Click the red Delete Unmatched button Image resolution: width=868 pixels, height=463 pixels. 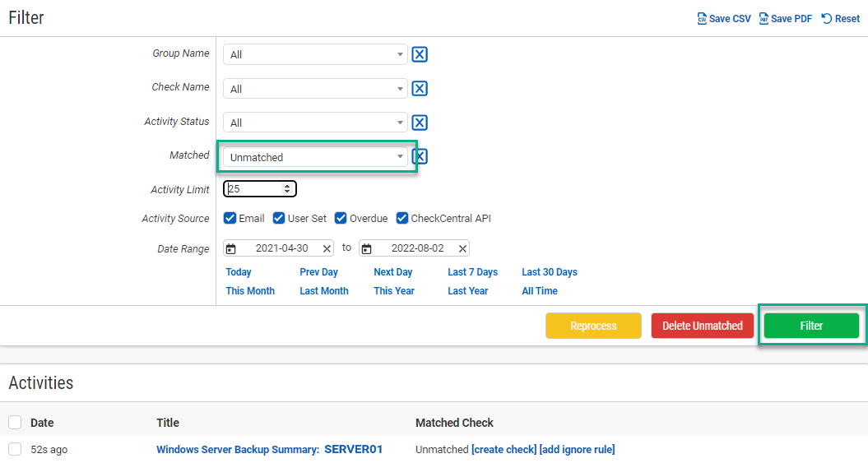[x=702, y=326]
